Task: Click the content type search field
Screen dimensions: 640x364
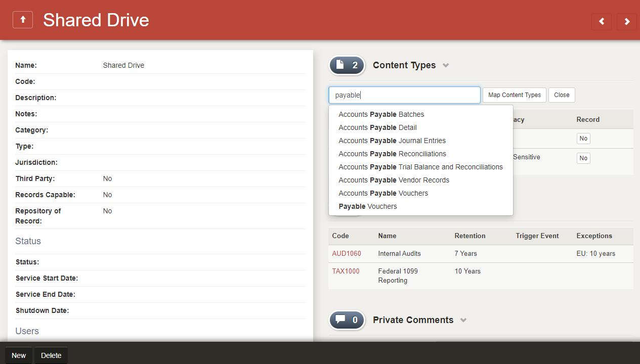Action: pos(405,95)
